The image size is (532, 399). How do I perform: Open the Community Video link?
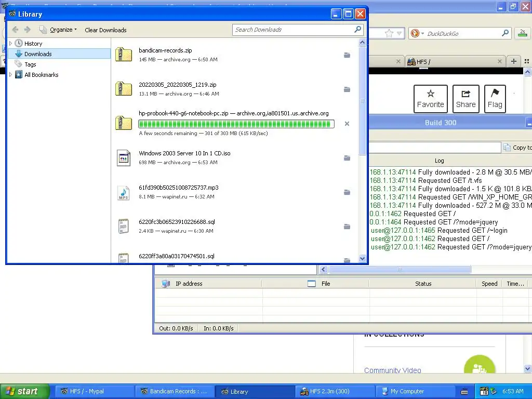393,370
